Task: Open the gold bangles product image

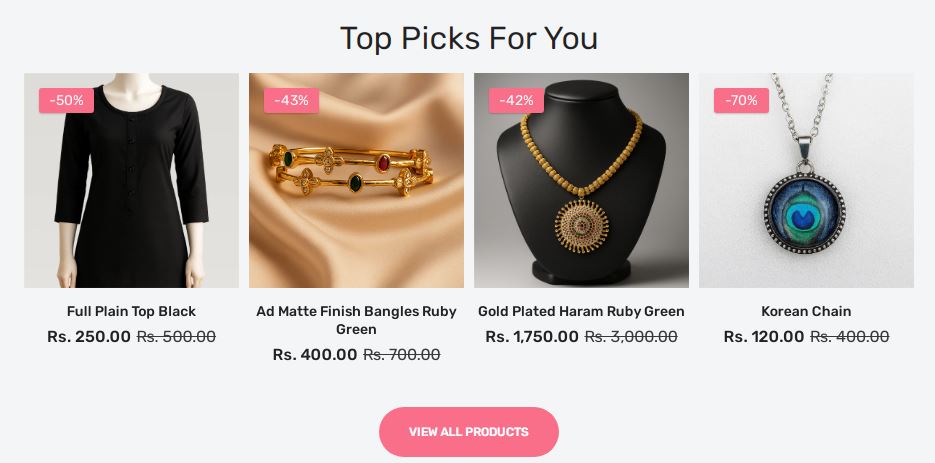Action: tap(356, 180)
